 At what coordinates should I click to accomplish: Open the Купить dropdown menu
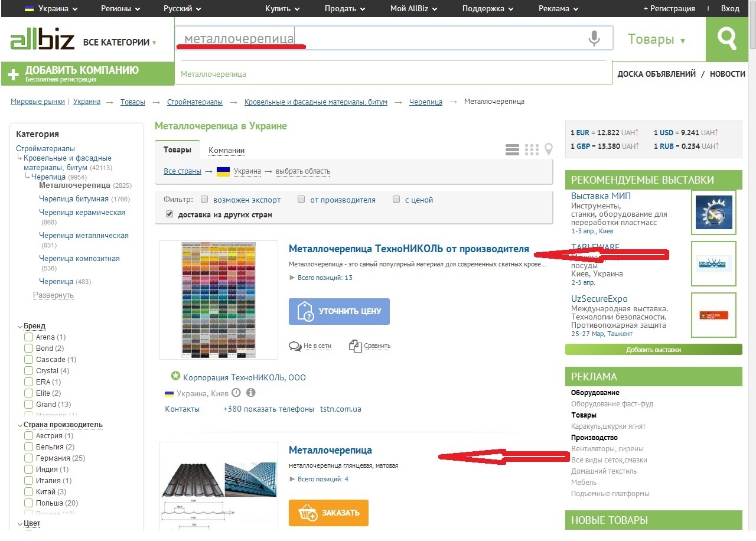[x=282, y=8]
